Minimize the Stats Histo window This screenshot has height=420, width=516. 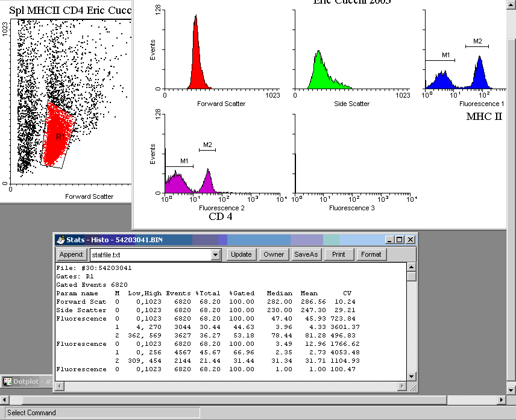click(390, 239)
